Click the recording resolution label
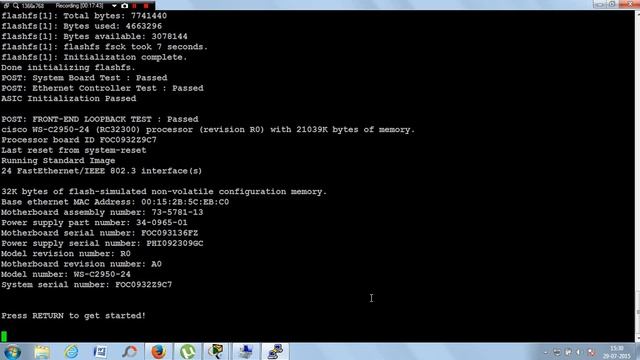This screenshot has height=360, width=640. [33, 6]
